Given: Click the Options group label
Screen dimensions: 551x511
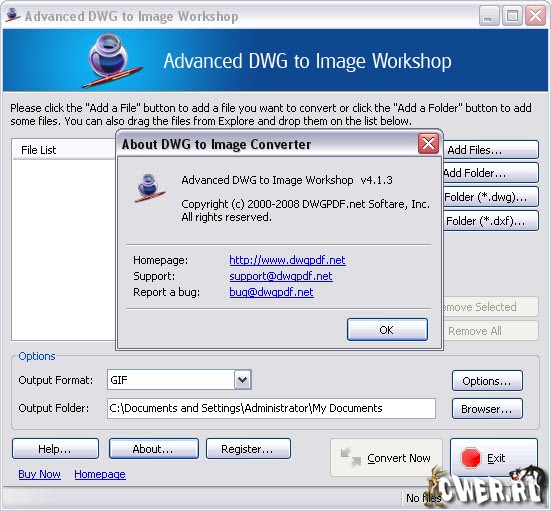Looking at the screenshot, I should pos(37,356).
